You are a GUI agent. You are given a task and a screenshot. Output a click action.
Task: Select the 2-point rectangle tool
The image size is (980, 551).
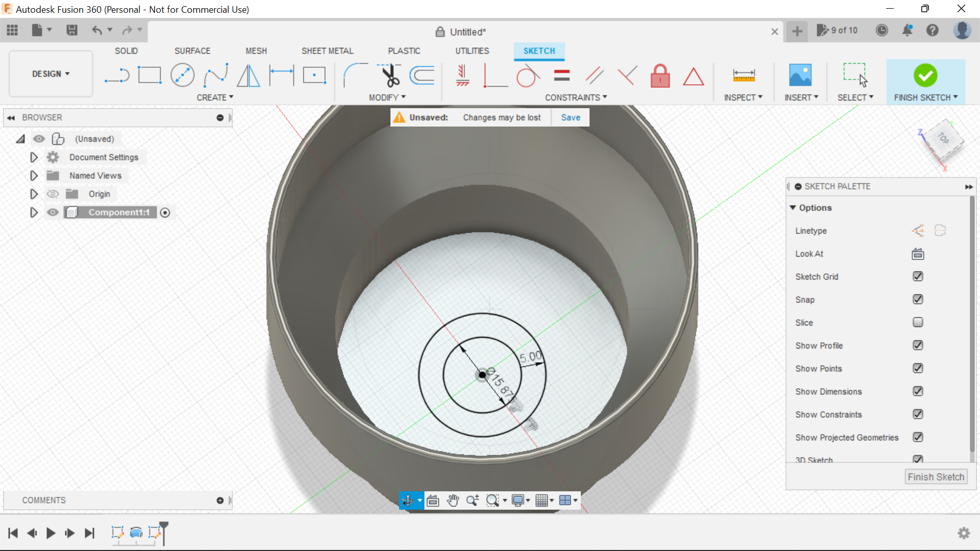[x=150, y=75]
